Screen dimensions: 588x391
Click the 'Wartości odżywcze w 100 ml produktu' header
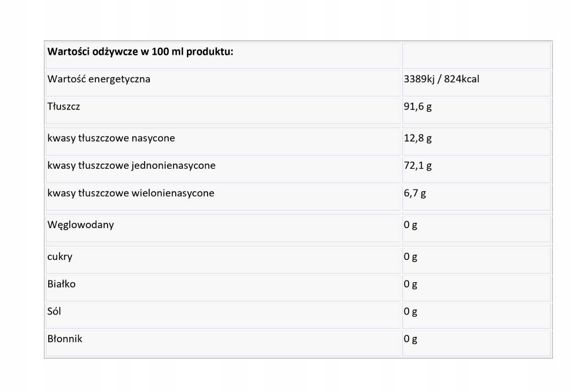(141, 51)
